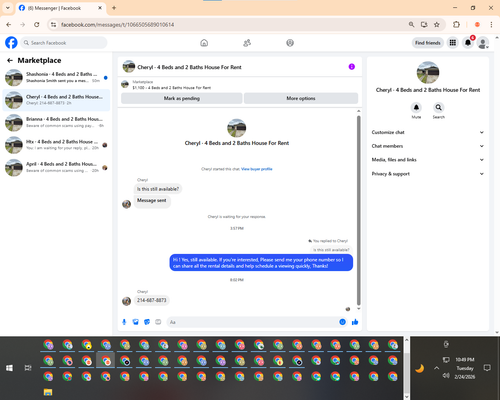
Task: View site information icon beside the URL
Action: coord(53,24)
